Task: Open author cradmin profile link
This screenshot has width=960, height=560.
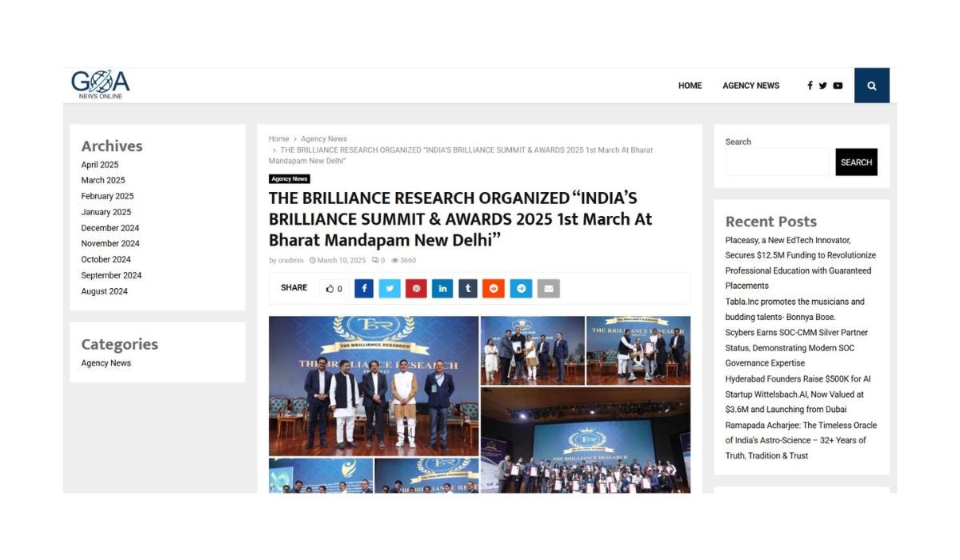Action: pos(291,261)
